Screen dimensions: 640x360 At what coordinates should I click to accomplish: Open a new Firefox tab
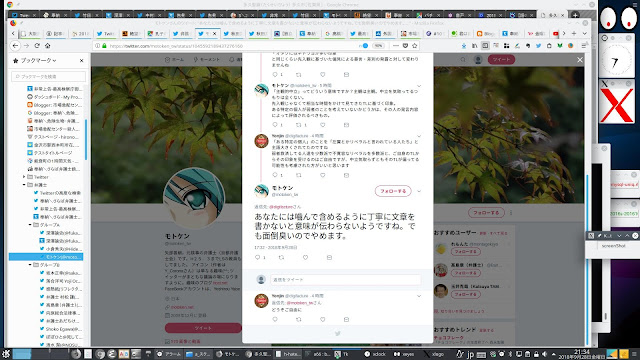tap(574, 33)
